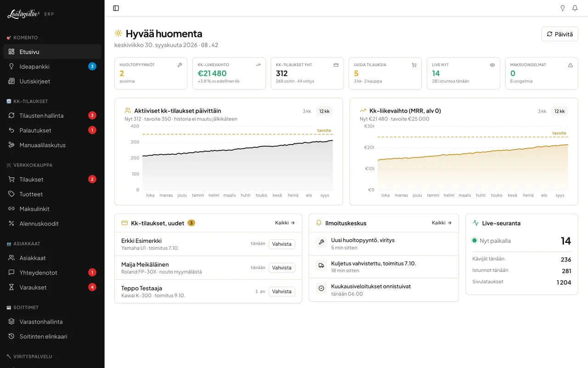Go to Alennuskoodit page
The width and height of the screenshot is (588, 368).
pyautogui.click(x=52, y=224)
